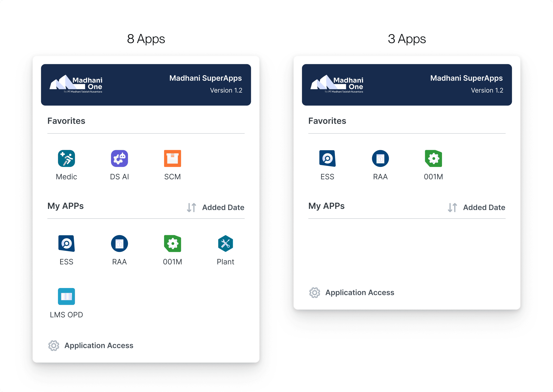Open RAA app in 8 Apps panel My APPs

click(119, 244)
